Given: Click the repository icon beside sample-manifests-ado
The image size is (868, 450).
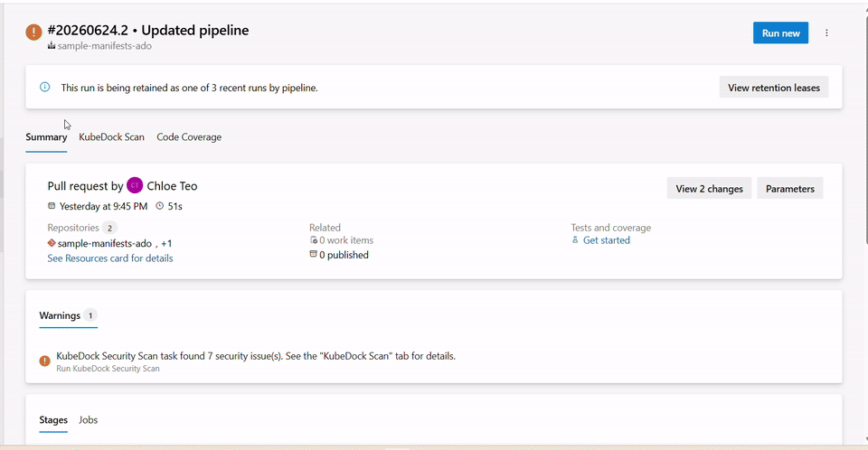Looking at the screenshot, I should click(x=52, y=243).
